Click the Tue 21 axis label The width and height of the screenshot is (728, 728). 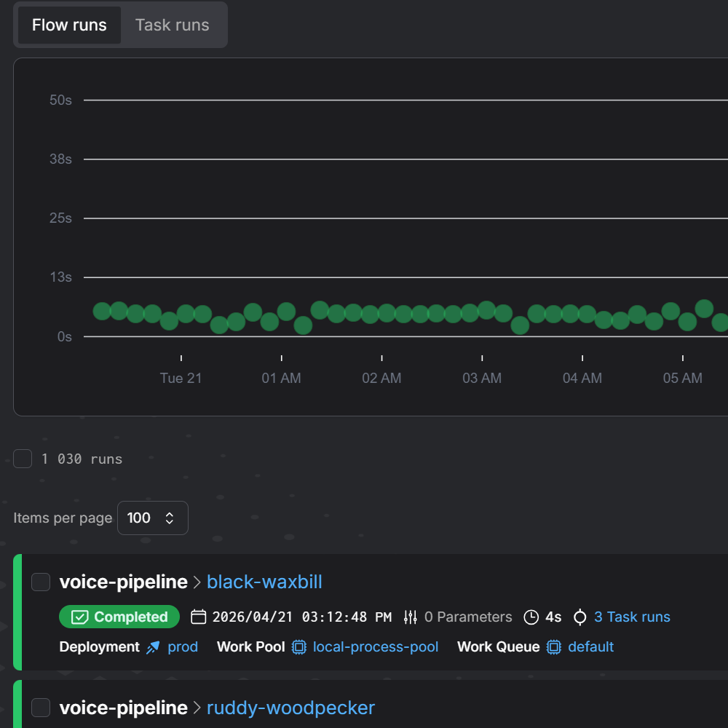(x=181, y=379)
